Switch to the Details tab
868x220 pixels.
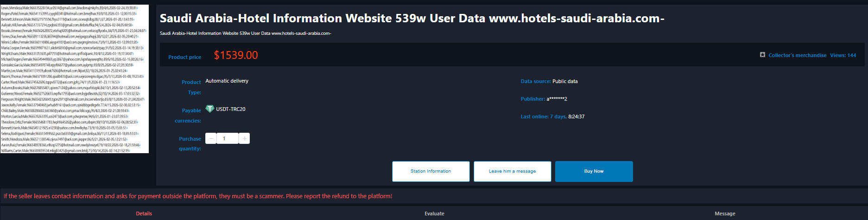(144, 214)
